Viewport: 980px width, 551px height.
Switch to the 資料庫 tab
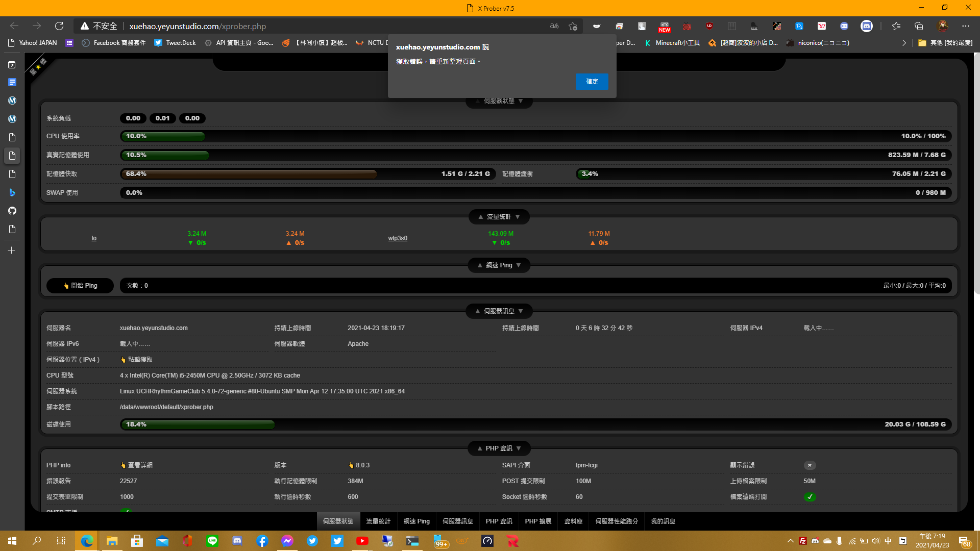[x=573, y=521]
